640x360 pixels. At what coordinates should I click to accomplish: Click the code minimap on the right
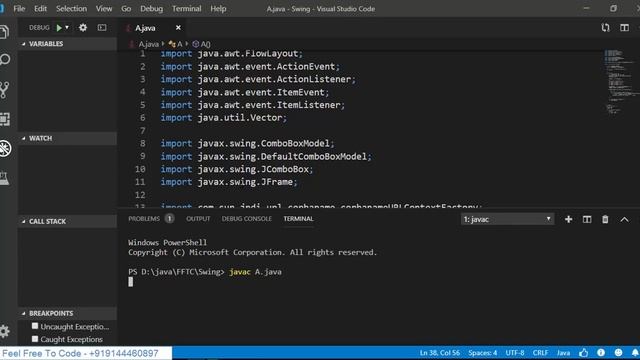tap(620, 82)
